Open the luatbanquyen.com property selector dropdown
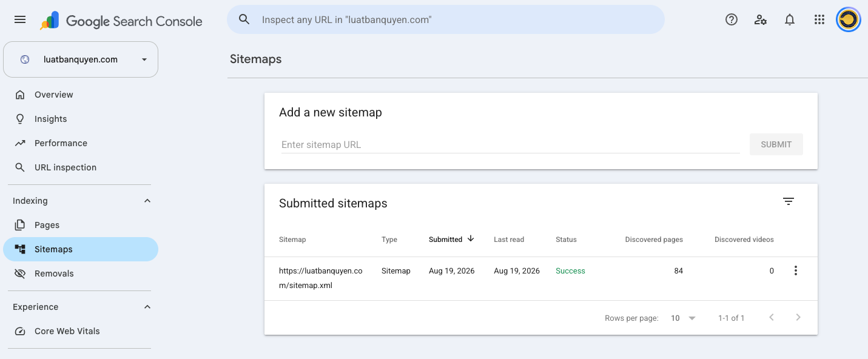This screenshot has height=359, width=868. pos(81,59)
